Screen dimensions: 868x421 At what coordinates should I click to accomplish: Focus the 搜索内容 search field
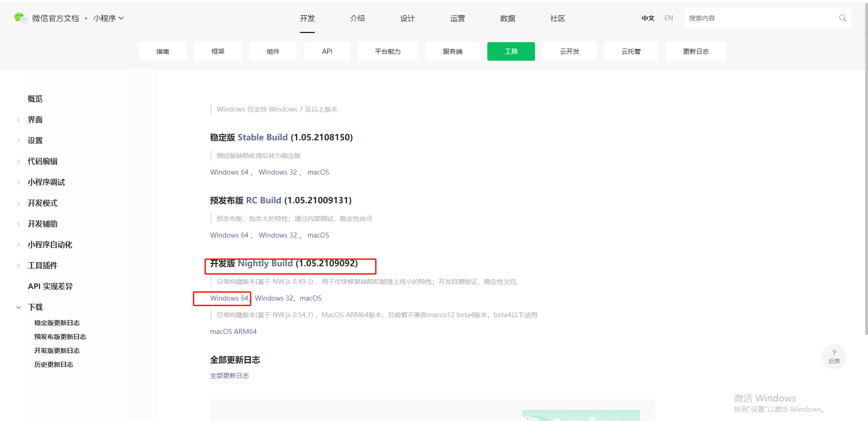pyautogui.click(x=760, y=18)
